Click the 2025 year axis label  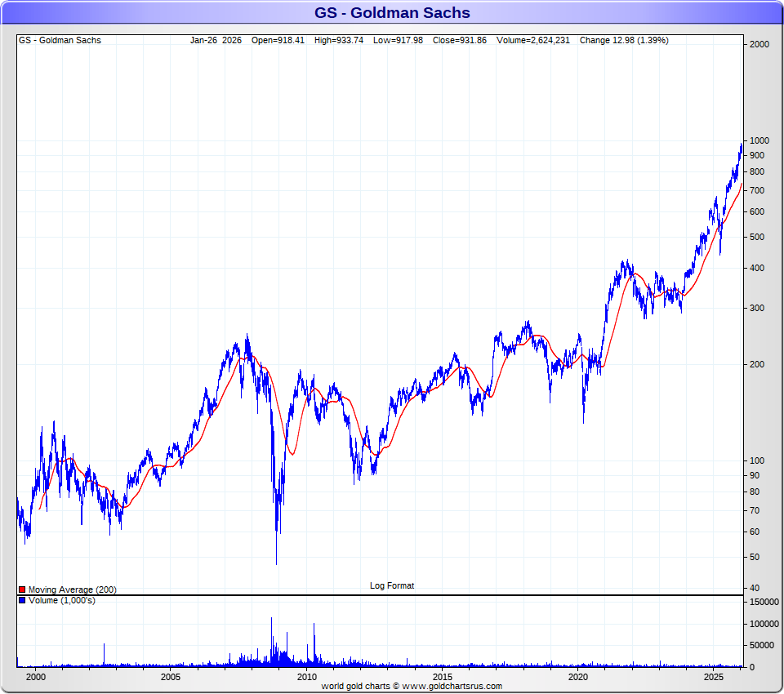pos(714,677)
